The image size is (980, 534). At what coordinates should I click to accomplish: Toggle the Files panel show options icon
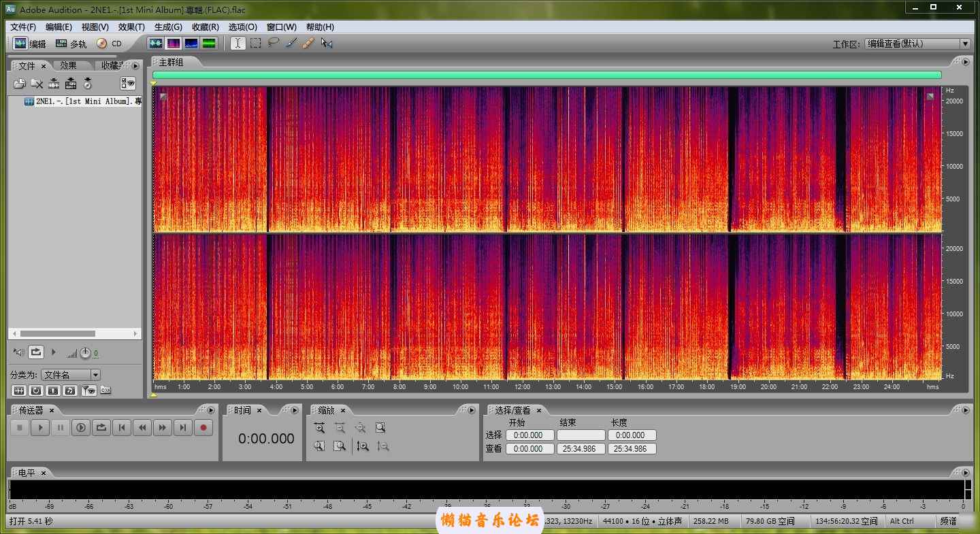128,84
